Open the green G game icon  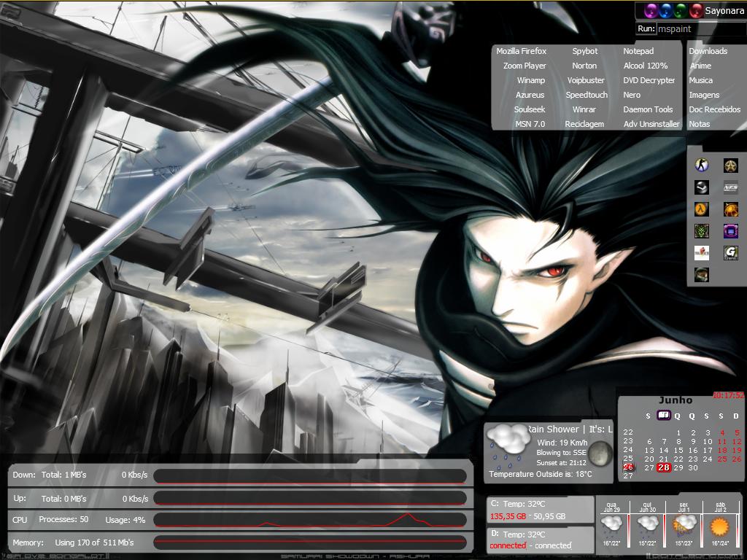[x=731, y=253]
